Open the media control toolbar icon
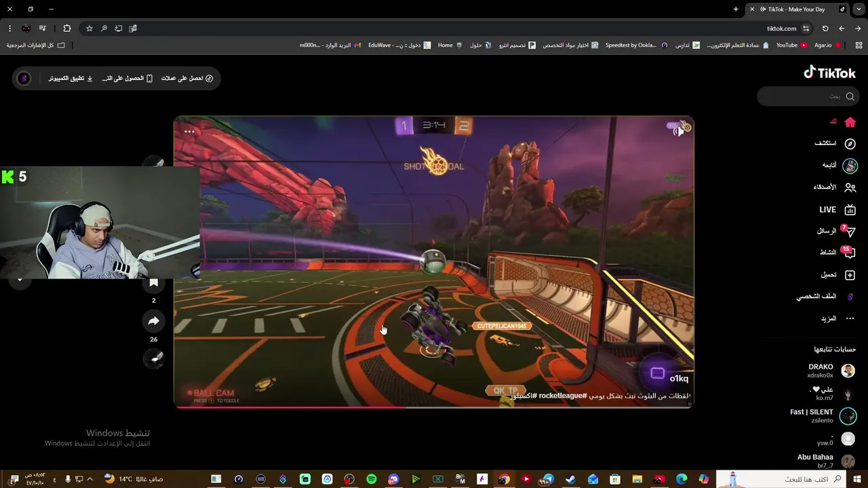Viewport: 868px width, 488px height. (42, 28)
